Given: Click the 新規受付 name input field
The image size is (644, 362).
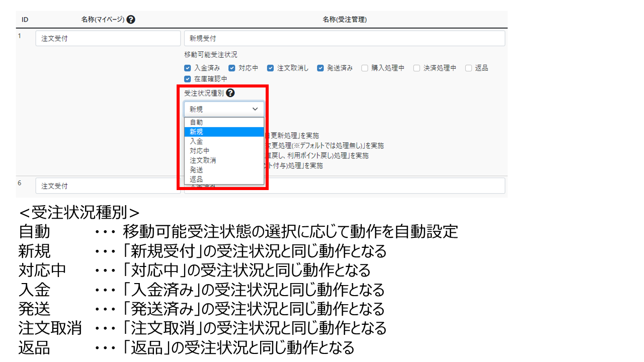Looking at the screenshot, I should [x=344, y=38].
